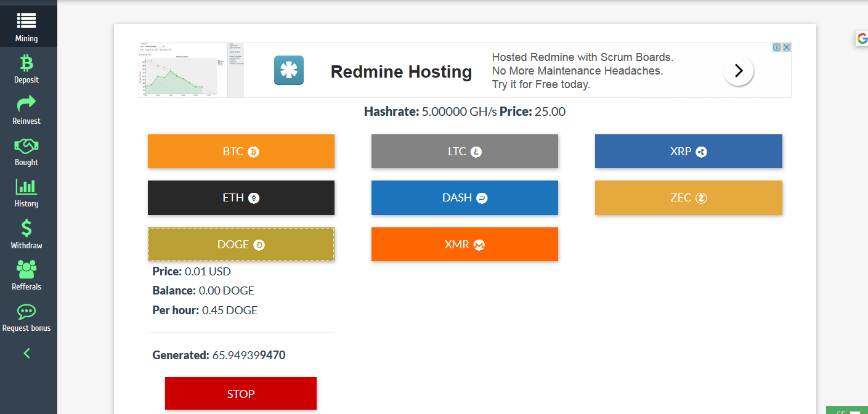
Task: Open the Mining list icon in sidebar
Action: coord(26,20)
